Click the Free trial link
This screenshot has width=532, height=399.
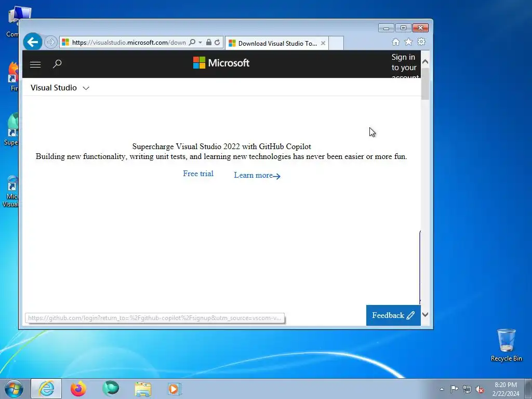(x=198, y=174)
